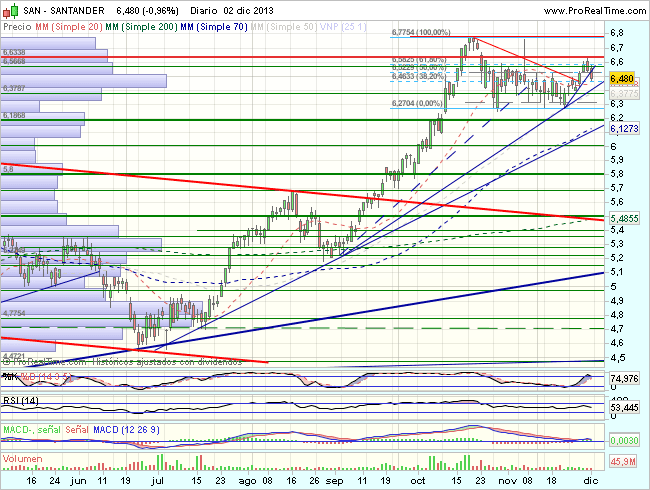Click the MACD-, señal label
Image resolution: width=650 pixels, height=490 pixels.
pos(32,430)
